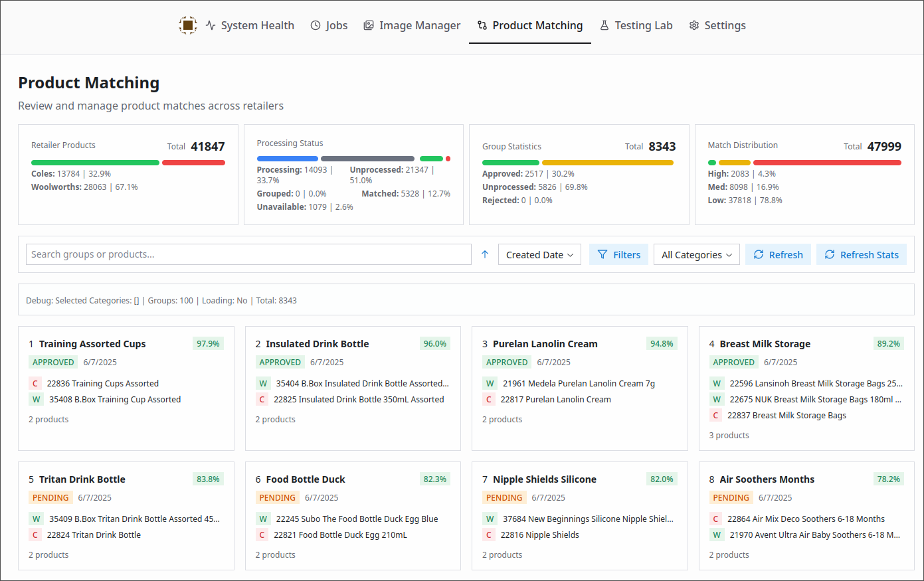Click the Refresh Stats button
924x581 pixels.
pyautogui.click(x=861, y=254)
